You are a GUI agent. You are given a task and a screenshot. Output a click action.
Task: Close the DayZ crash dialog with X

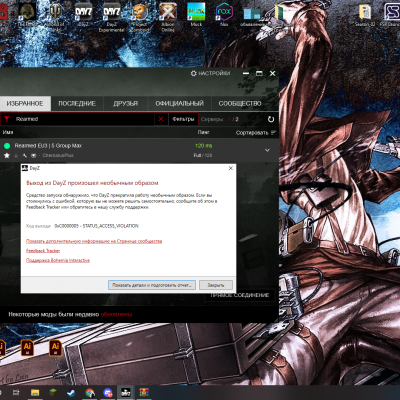231,168
